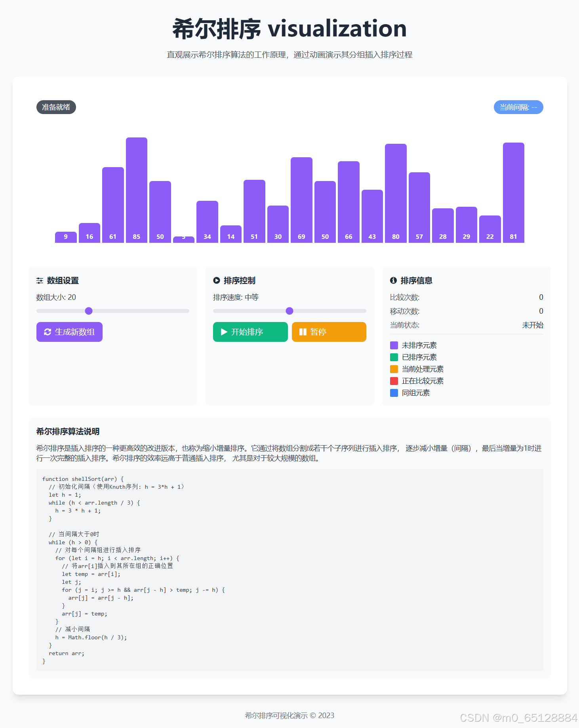Click the 排序速度: 中等 label
This screenshot has height=728, width=579.
click(236, 297)
